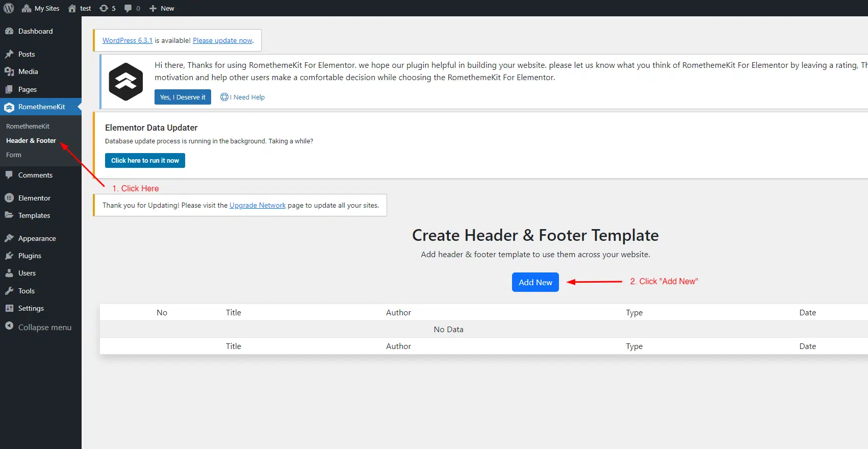
Task: Click the Collapse menu arrow icon
Action: point(9,326)
